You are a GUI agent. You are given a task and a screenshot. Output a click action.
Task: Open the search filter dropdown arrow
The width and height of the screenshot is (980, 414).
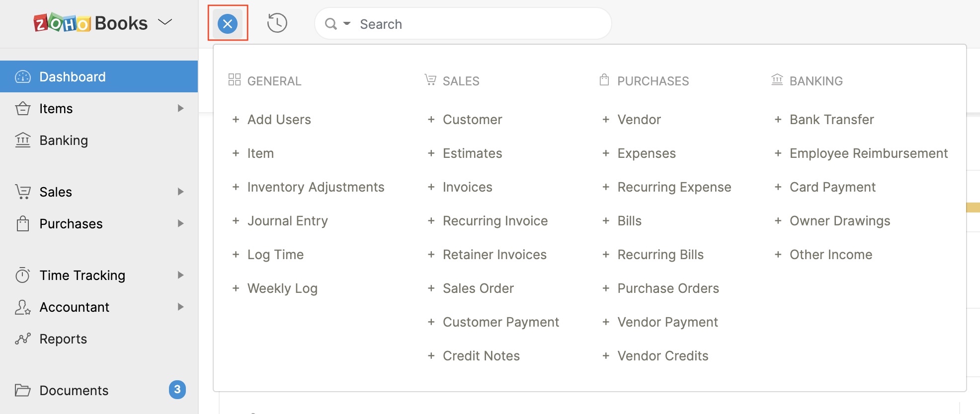point(347,24)
